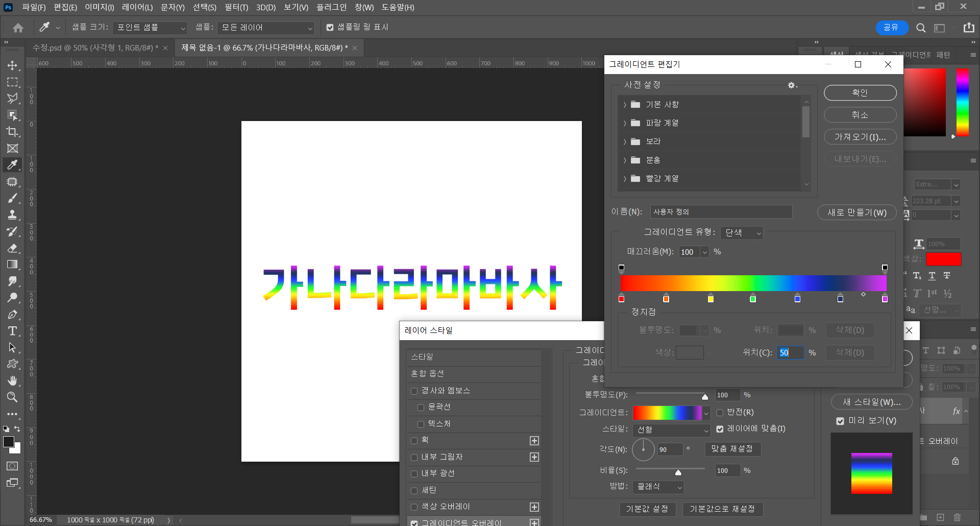Open gradient presets gear menu

coord(792,85)
